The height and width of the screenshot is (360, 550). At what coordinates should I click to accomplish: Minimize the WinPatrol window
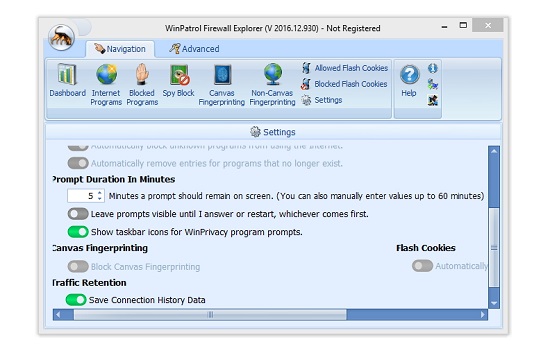[x=444, y=26]
